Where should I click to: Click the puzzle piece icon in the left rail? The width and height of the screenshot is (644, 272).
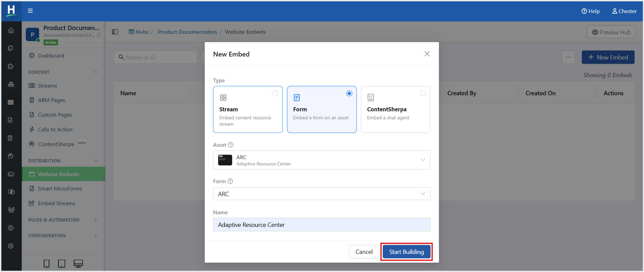11,66
